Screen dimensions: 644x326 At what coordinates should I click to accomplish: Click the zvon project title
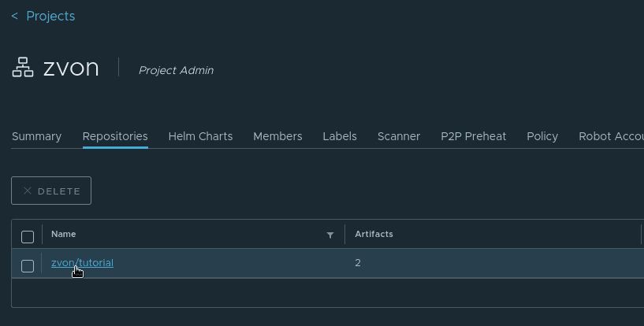point(71,68)
